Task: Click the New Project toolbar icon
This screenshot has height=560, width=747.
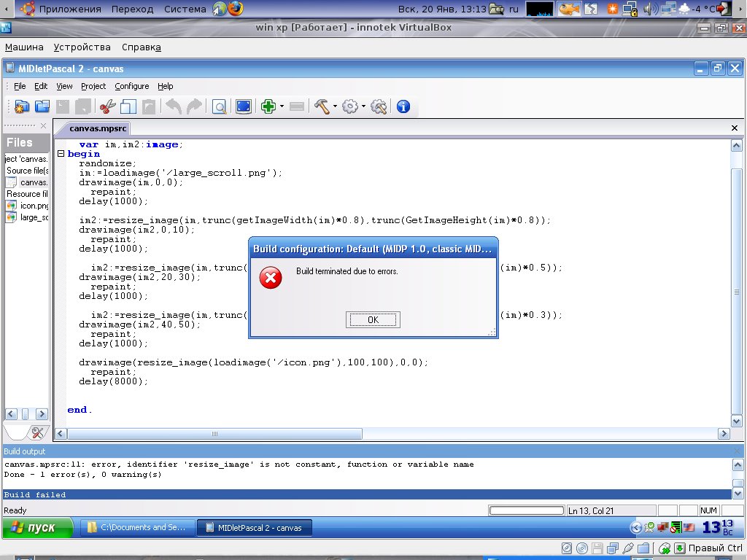Action: 21,106
